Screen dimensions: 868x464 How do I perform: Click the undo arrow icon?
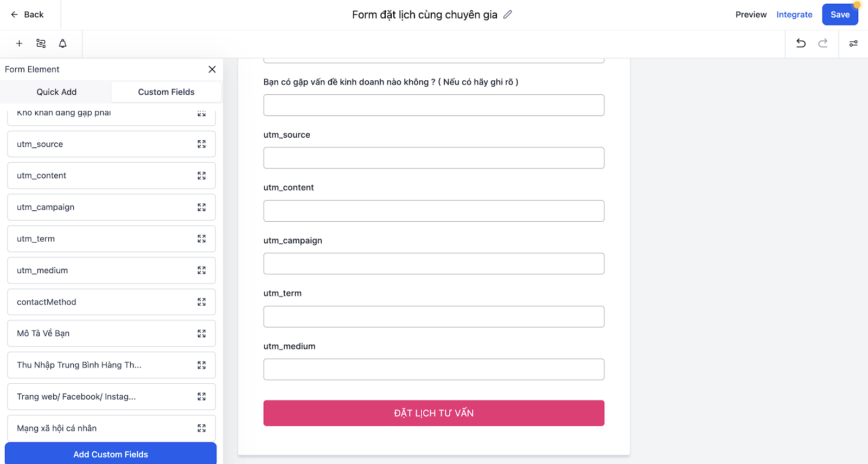pyautogui.click(x=801, y=43)
